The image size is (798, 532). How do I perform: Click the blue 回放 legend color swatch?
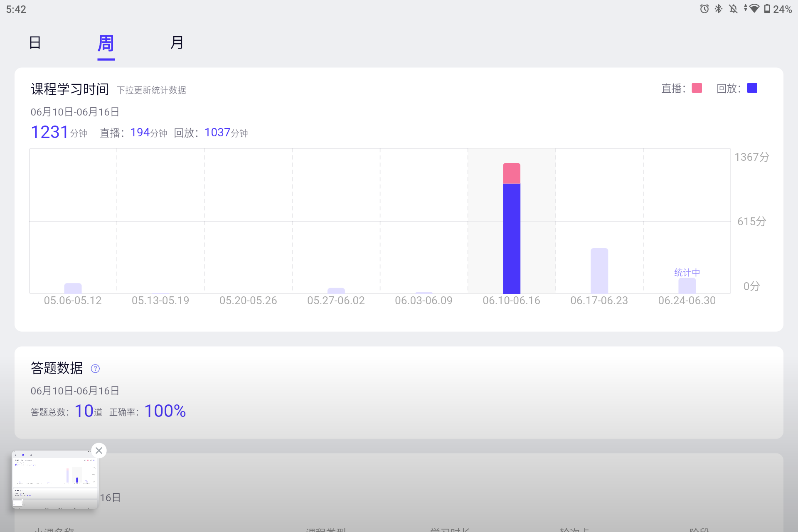pyautogui.click(x=752, y=88)
